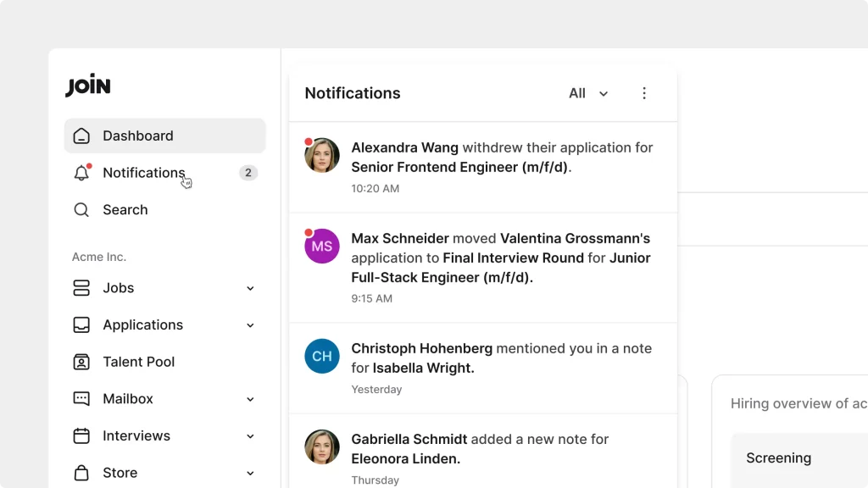Viewport: 868px width, 488px height.
Task: Select Notifications in the sidebar menu
Action: (x=144, y=172)
